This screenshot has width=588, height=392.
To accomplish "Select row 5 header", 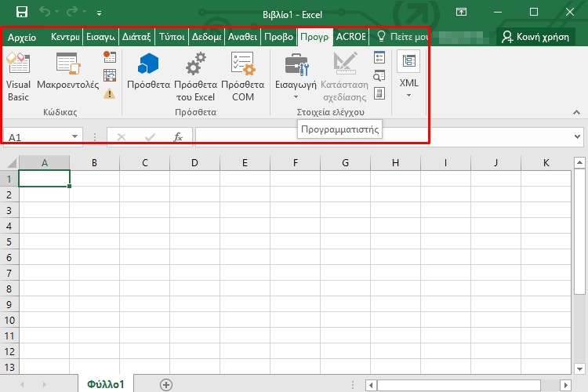I will click(x=9, y=241).
